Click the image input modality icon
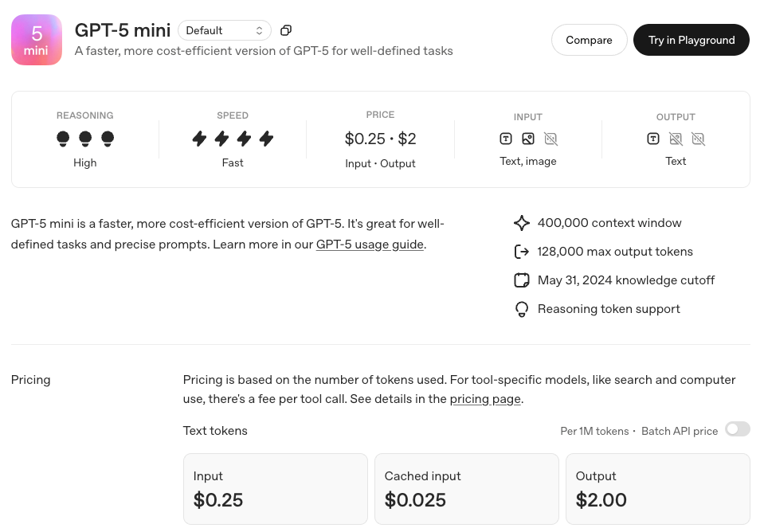 tap(528, 139)
